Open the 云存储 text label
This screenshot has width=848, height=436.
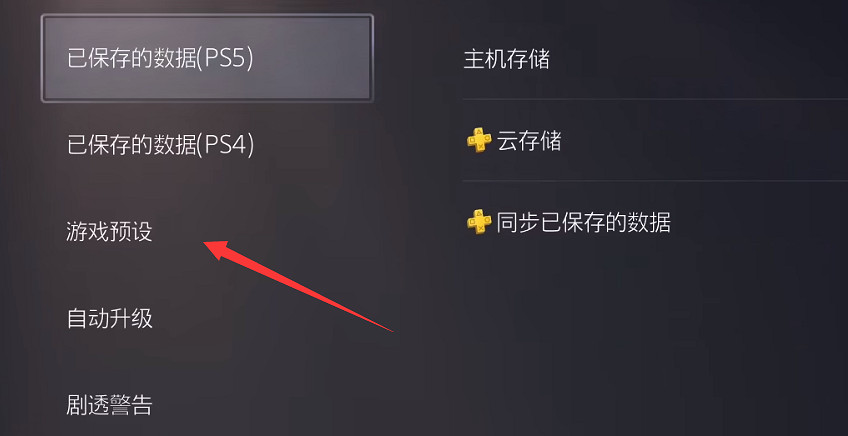pyautogui.click(x=529, y=141)
